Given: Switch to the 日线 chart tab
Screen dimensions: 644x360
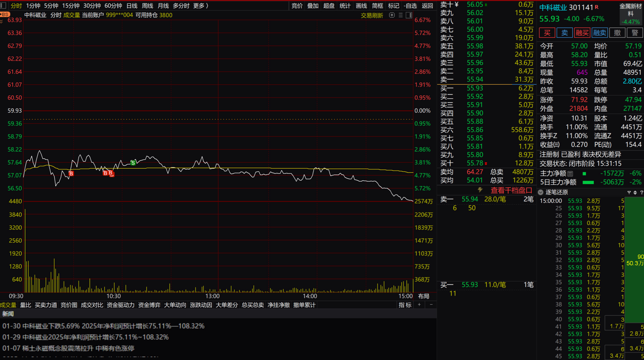Looking at the screenshot, I should pyautogui.click(x=132, y=6).
